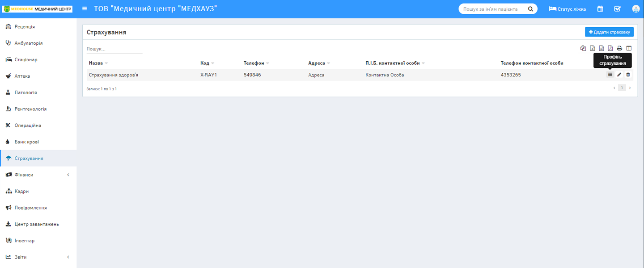
Task: Open Амбулаторія in the sidebar
Action: point(38,43)
